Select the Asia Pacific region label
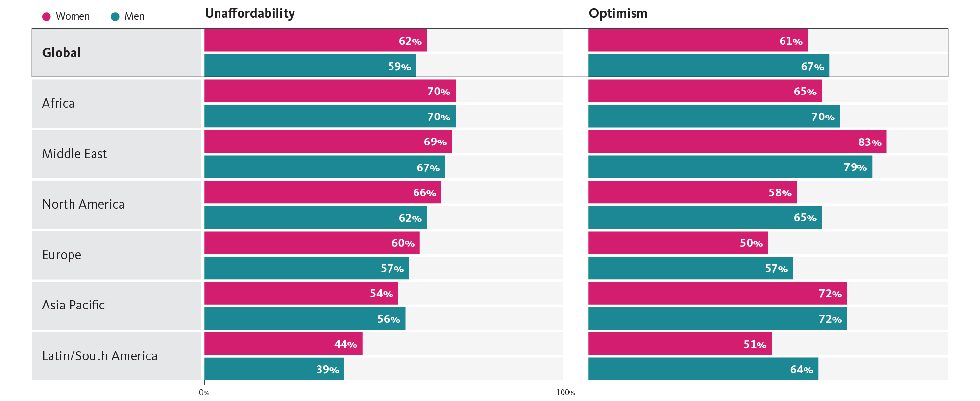Viewport: 980px width, 401px height. point(73,305)
